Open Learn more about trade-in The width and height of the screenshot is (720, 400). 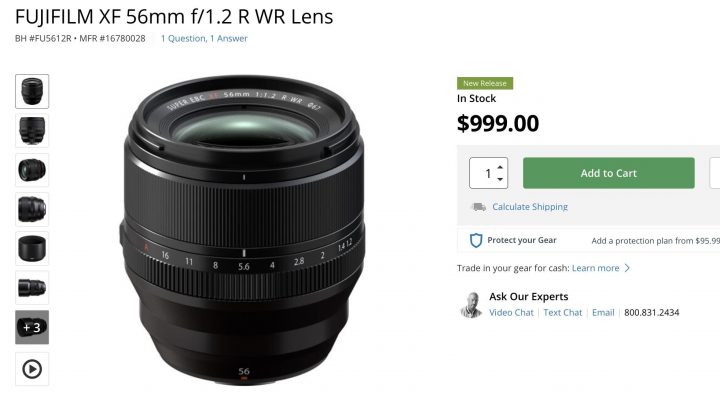coord(596,268)
